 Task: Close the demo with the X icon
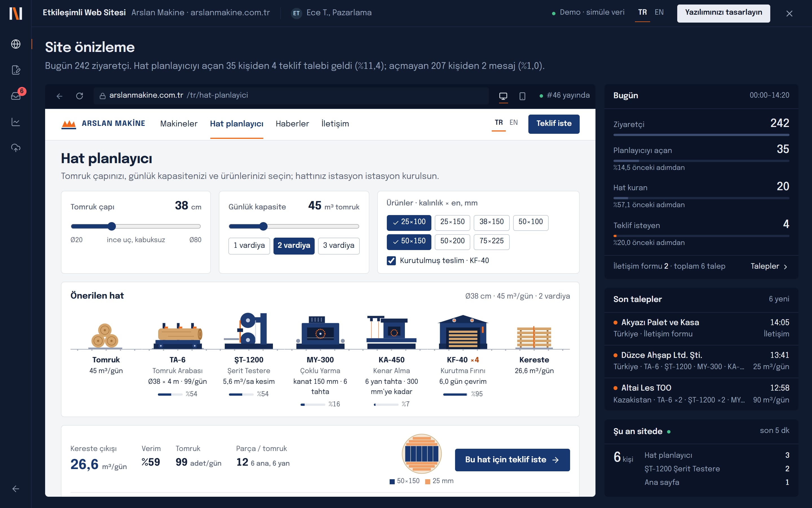point(789,14)
